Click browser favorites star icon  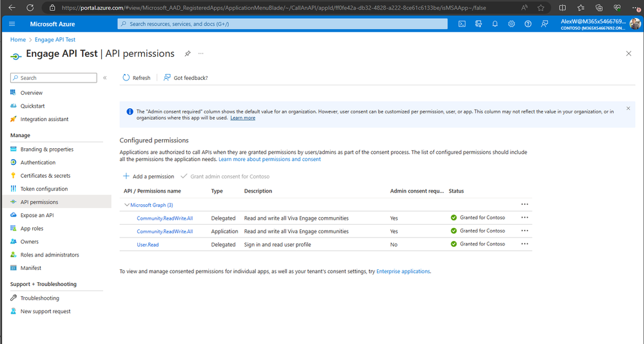click(541, 7)
